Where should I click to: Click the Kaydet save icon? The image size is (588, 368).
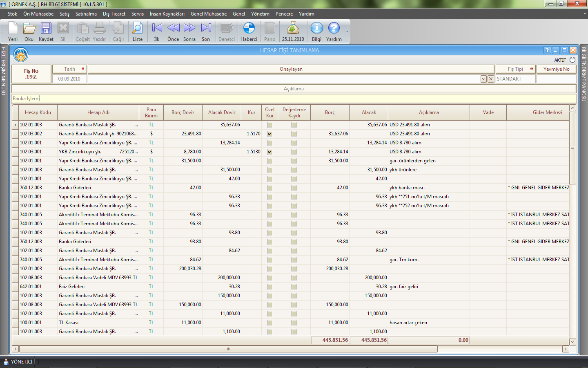[46, 29]
